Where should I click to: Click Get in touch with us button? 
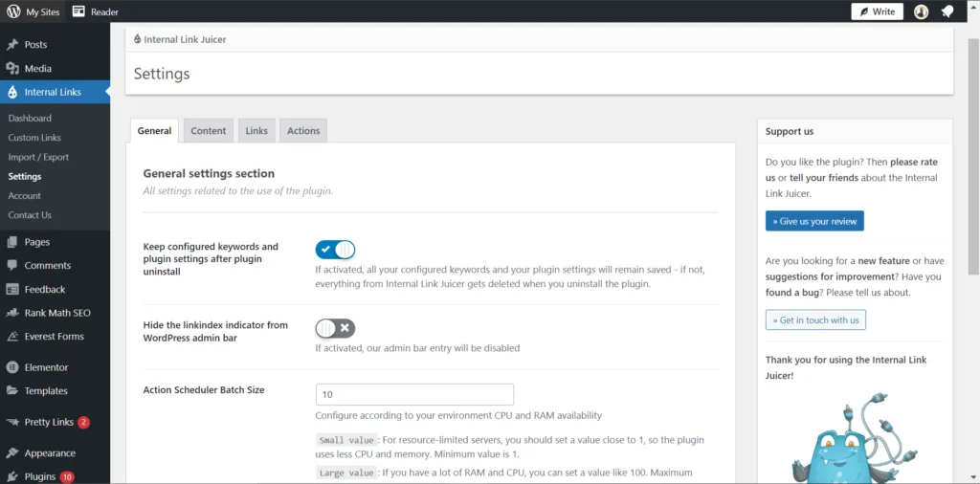[x=815, y=319]
